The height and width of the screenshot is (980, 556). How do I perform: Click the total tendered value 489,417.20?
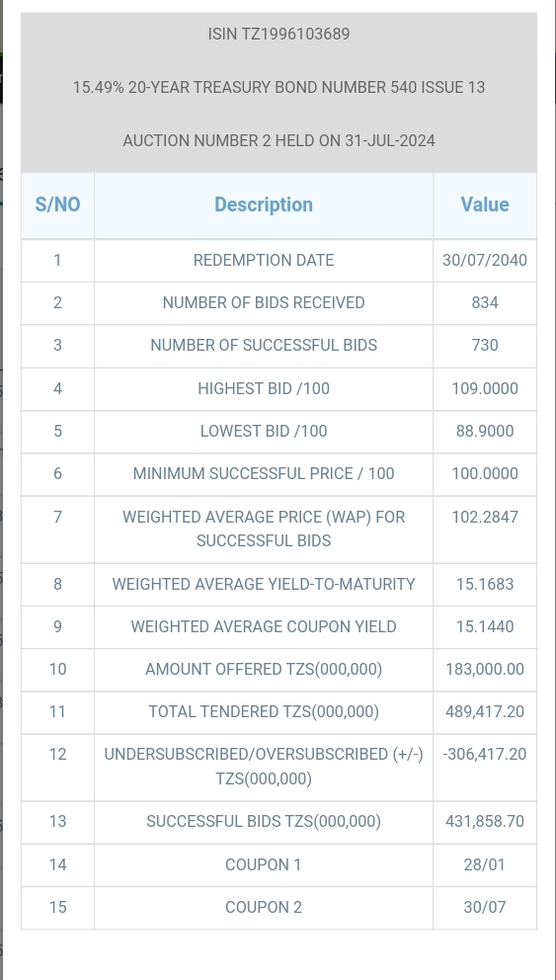pyautogui.click(x=485, y=712)
